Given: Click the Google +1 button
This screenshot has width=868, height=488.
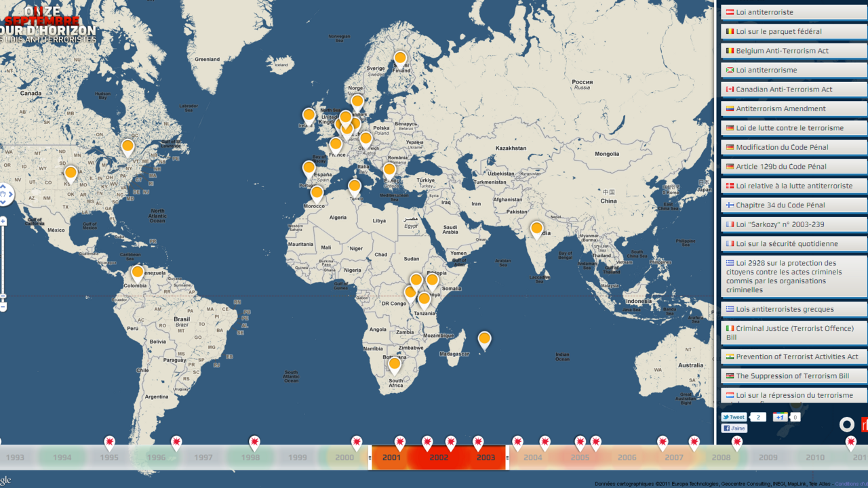Looking at the screenshot, I should (778, 417).
